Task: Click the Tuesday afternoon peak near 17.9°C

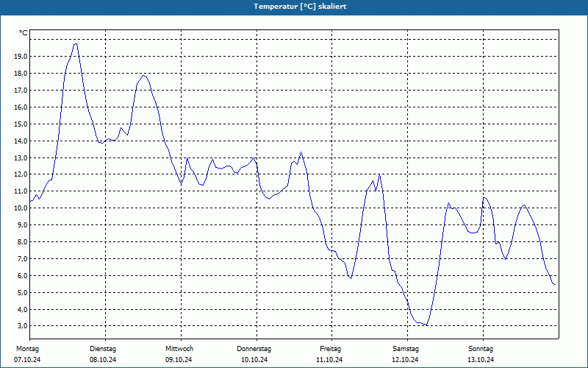Action: coord(143,76)
